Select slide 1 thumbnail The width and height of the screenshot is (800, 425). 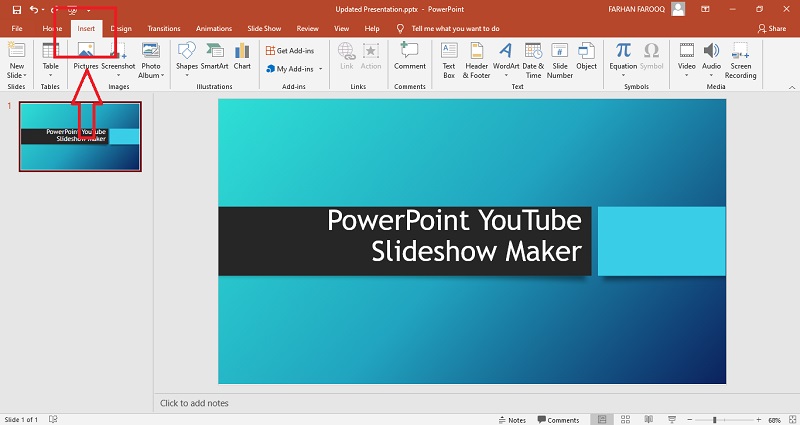coord(80,136)
